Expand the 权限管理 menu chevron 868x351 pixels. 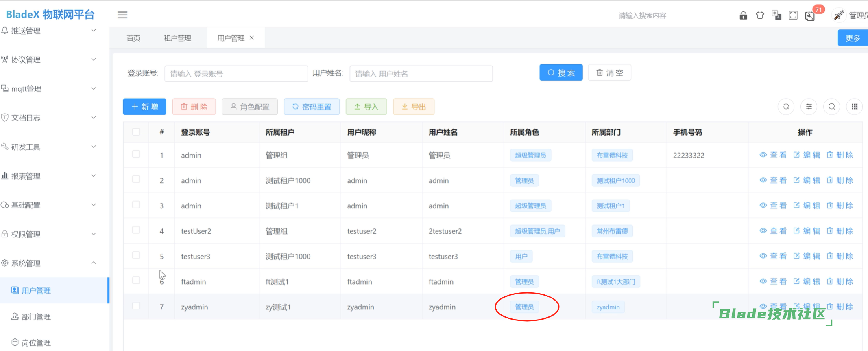point(94,234)
